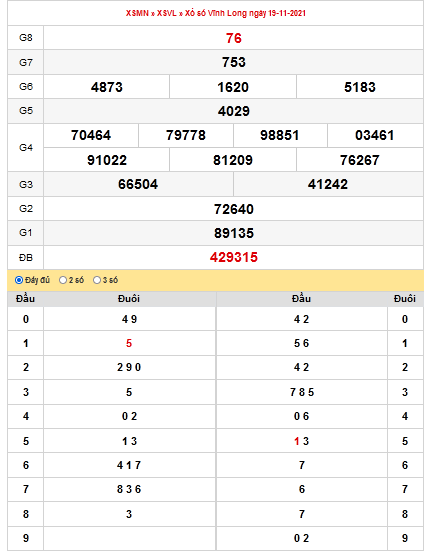The width and height of the screenshot is (428, 555).
Task: Open the XSVL link in the title
Action: pos(166,13)
